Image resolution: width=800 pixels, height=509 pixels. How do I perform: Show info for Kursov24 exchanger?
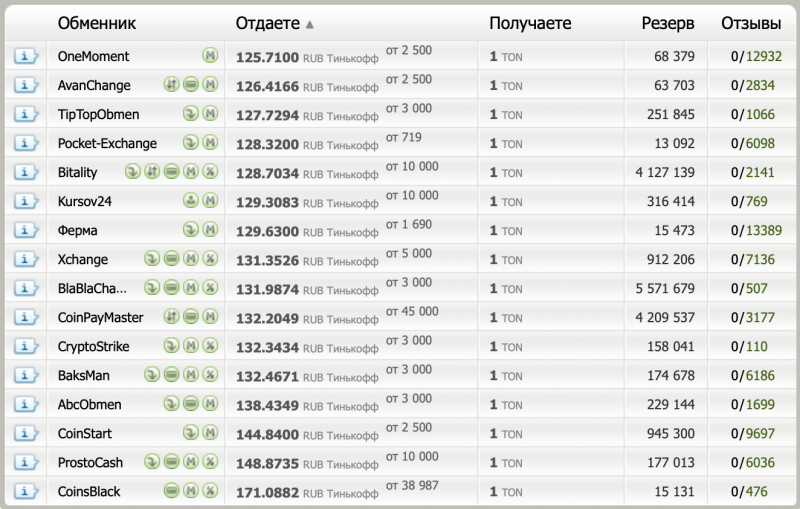click(26, 201)
